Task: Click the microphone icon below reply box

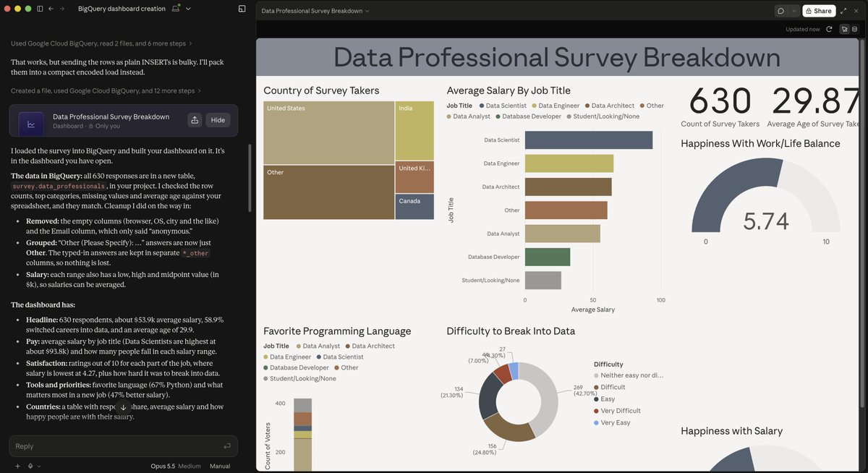Action: [30, 466]
